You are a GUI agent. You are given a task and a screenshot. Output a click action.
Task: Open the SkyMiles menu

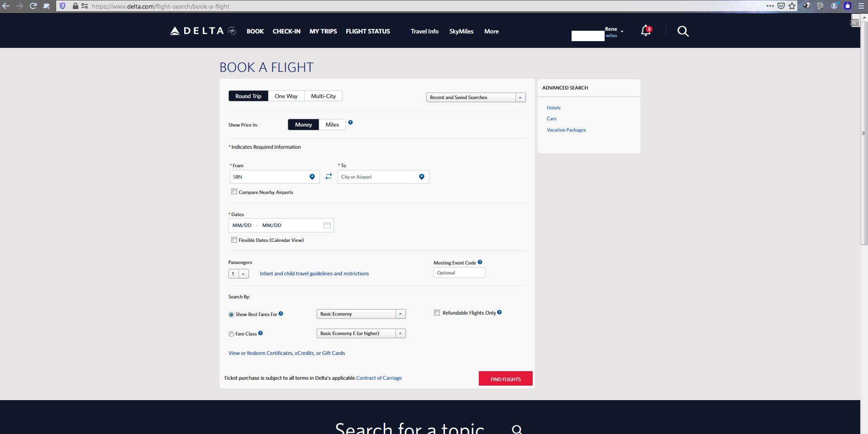461,31
